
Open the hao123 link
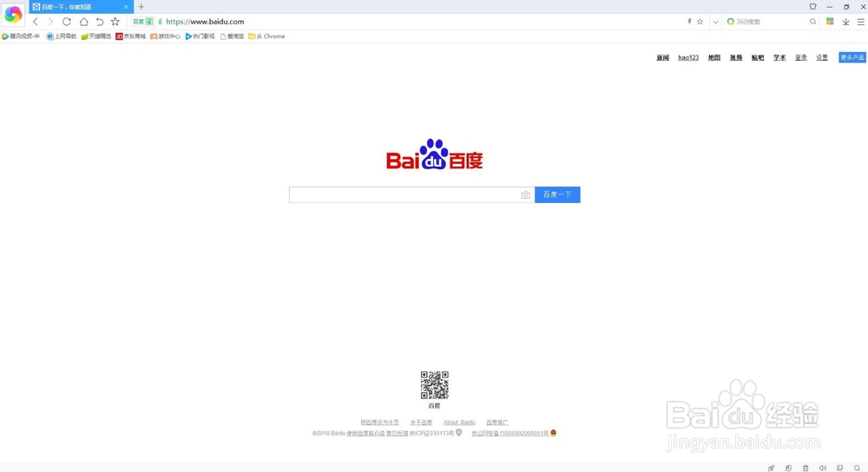coord(688,57)
